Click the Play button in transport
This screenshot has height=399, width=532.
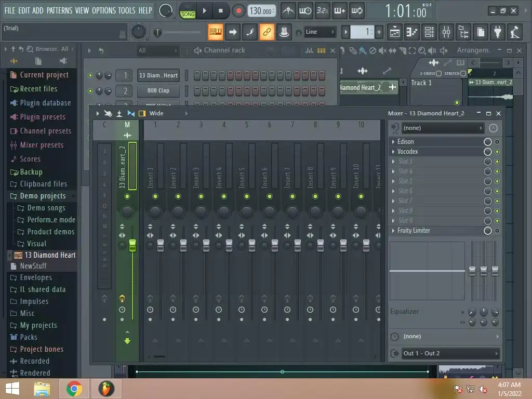(204, 11)
